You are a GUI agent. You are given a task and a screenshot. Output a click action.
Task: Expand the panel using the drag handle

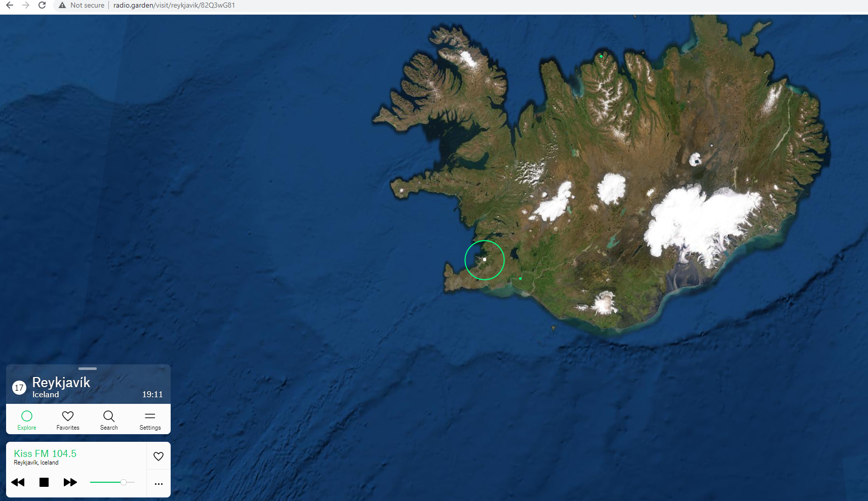coord(88,368)
